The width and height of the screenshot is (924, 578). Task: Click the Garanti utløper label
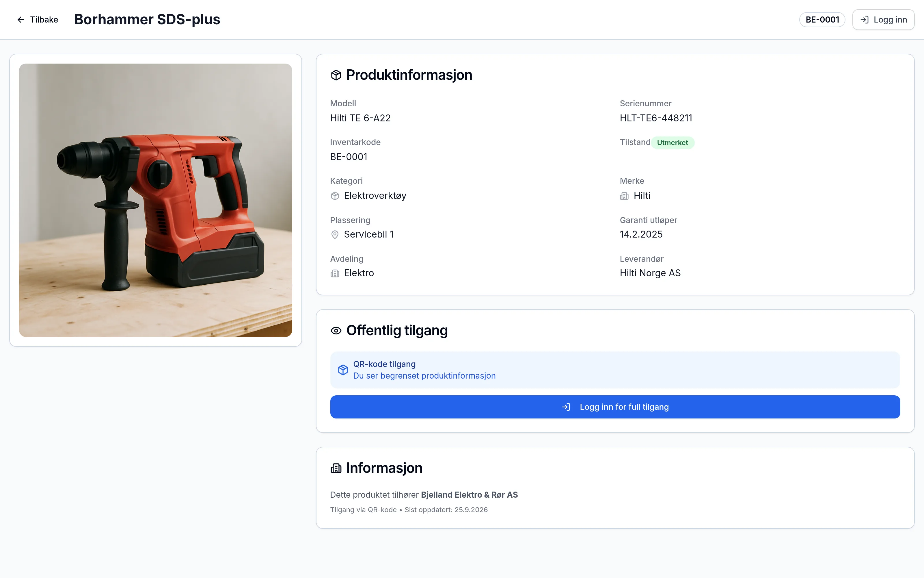click(648, 220)
